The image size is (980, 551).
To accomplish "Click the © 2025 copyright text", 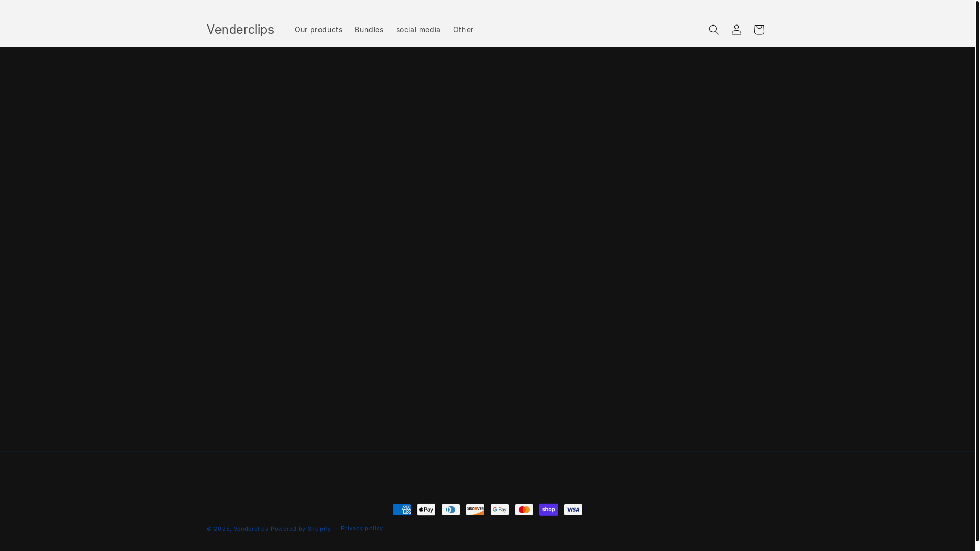I will (x=219, y=529).
